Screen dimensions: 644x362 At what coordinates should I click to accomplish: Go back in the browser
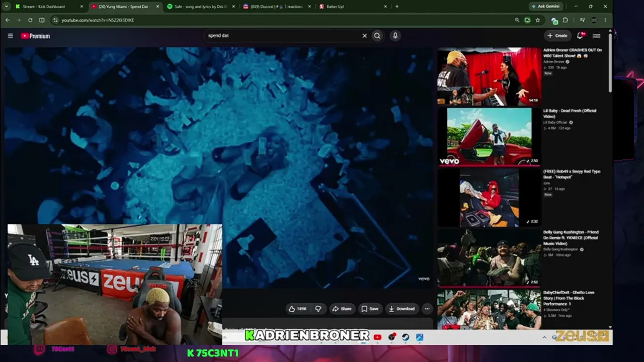7,20
